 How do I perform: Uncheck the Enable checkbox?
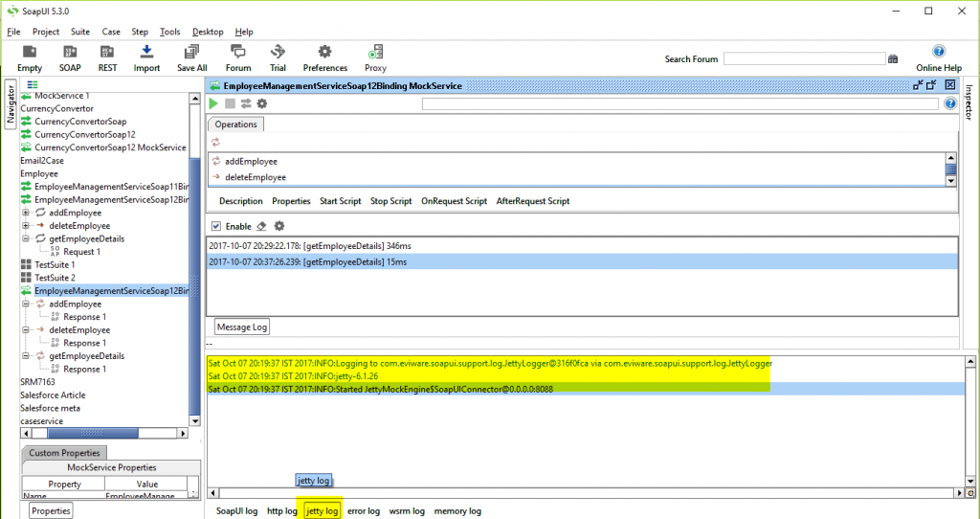tap(215, 226)
